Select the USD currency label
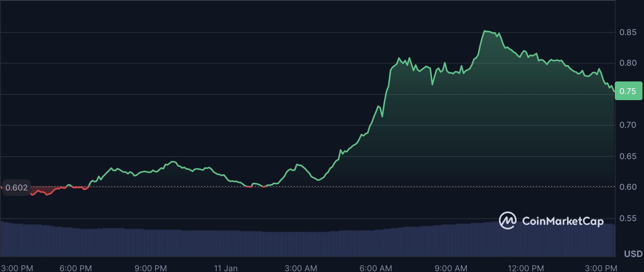Viewport: 644px width, 272px height. click(633, 254)
